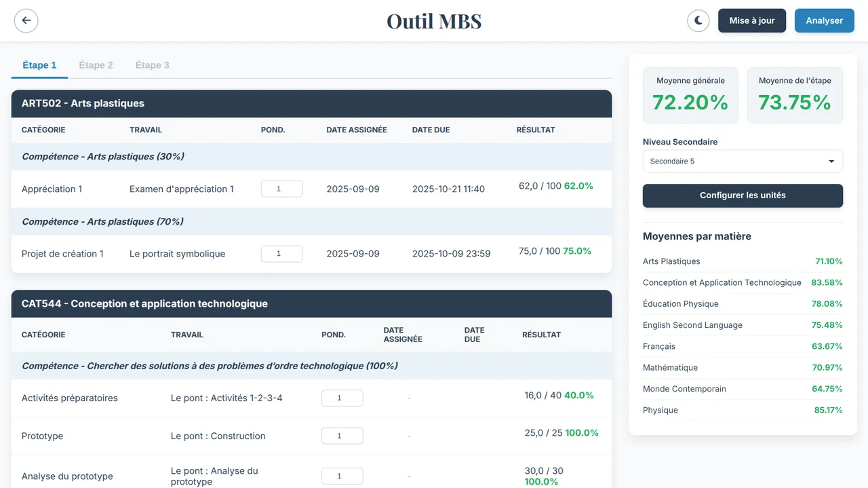Image resolution: width=868 pixels, height=488 pixels.
Task: Click the Analyse du prototype category cell
Action: pos(67,476)
